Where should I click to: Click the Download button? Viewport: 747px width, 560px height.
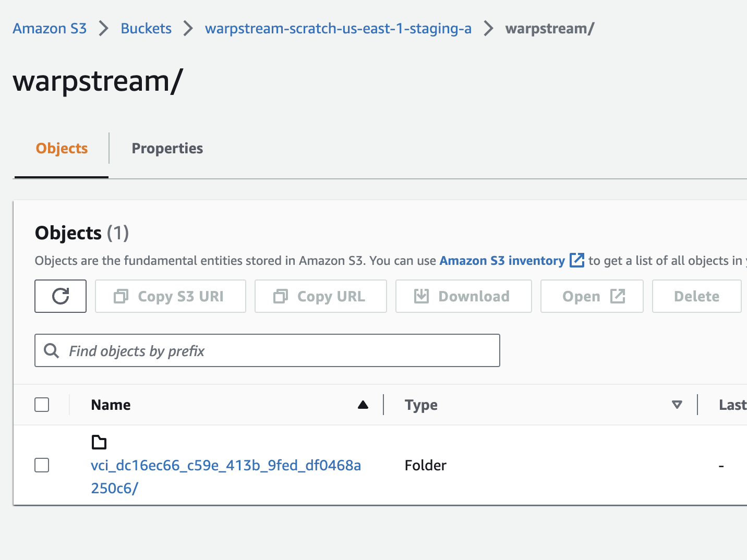[463, 296]
